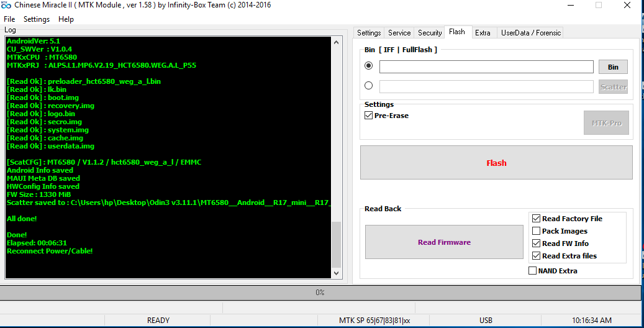Enable the NAND Extra checkbox
Viewport: 644px width, 328px height.
pos(532,270)
